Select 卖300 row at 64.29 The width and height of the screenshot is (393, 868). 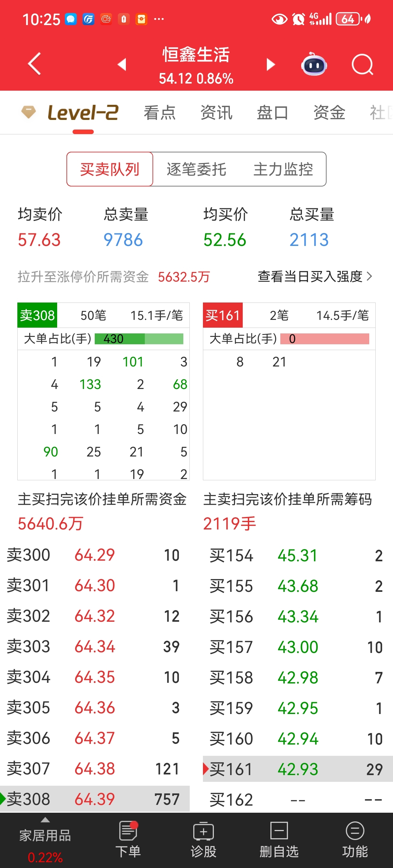(x=95, y=555)
